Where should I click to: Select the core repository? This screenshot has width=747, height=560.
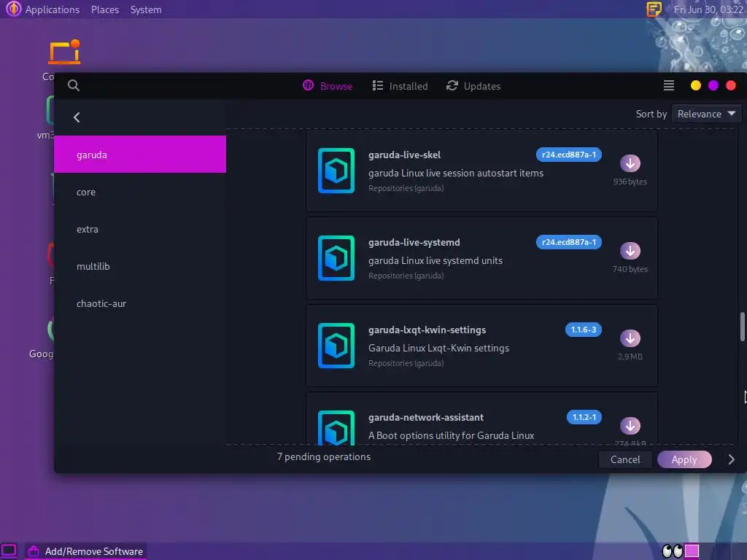(140, 192)
